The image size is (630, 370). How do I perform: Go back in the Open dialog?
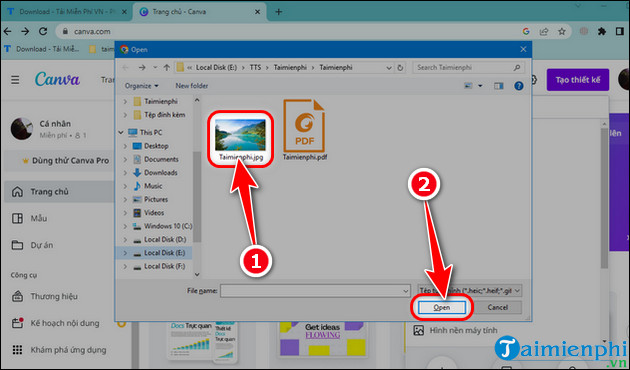125,67
